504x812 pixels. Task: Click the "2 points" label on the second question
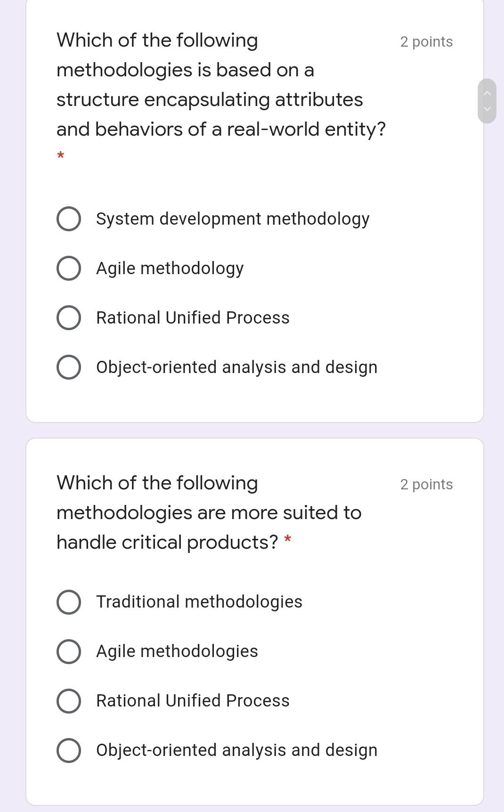(426, 484)
